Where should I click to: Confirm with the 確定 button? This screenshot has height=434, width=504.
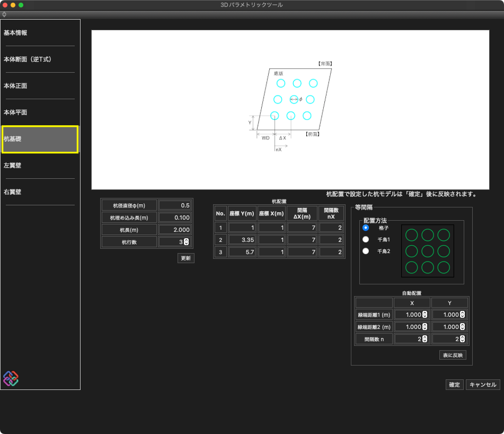tap(454, 385)
